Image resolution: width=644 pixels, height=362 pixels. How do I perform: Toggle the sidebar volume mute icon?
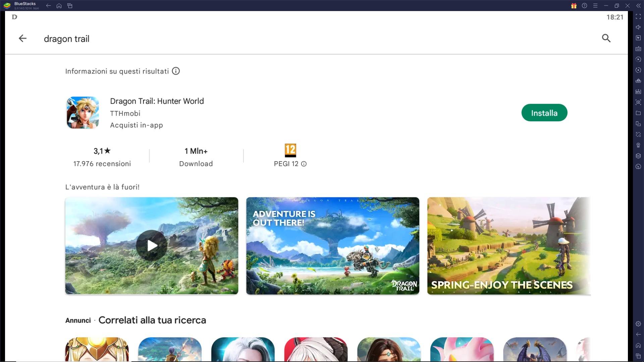click(638, 27)
